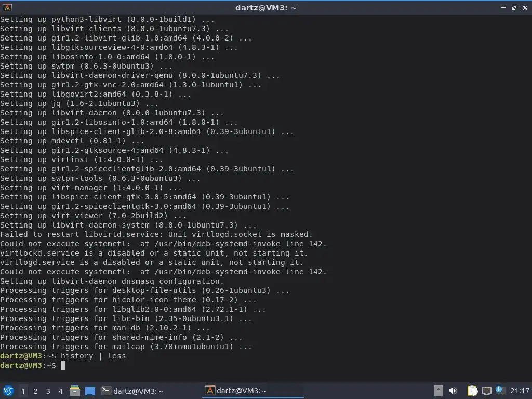Click the window title dartz@VM3: ~
Viewport: 532px width, 399px height.
(x=265, y=7)
